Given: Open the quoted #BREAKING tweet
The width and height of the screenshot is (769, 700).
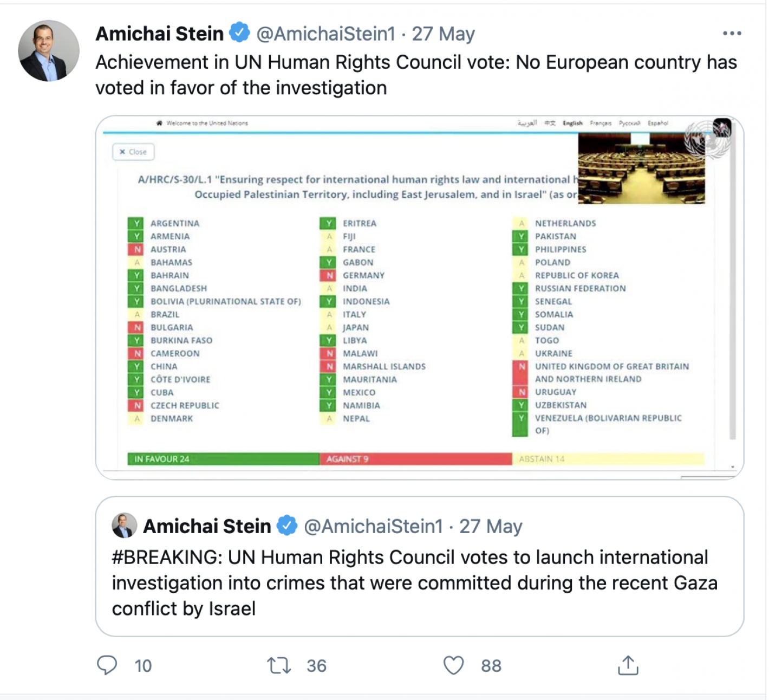Looking at the screenshot, I should point(420,566).
